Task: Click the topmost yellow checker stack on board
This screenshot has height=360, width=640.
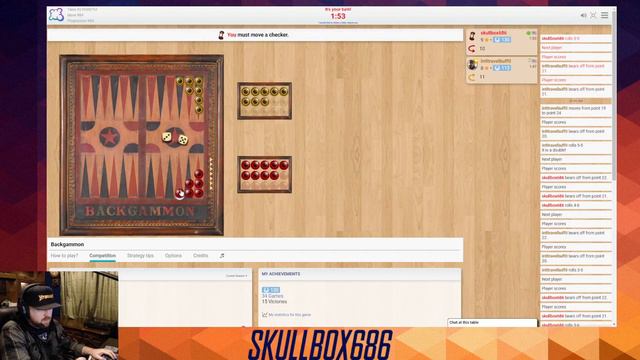Action: [x=198, y=95]
